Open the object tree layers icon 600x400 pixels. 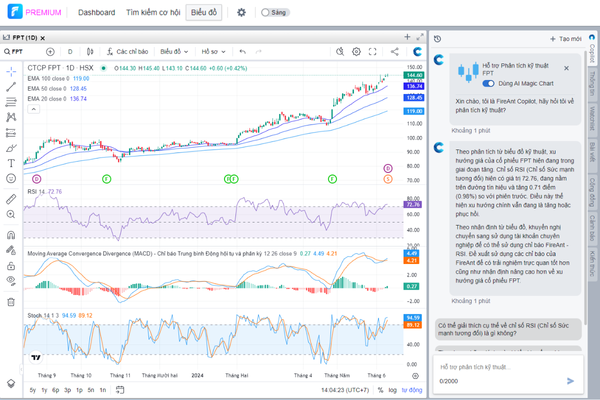point(11,383)
